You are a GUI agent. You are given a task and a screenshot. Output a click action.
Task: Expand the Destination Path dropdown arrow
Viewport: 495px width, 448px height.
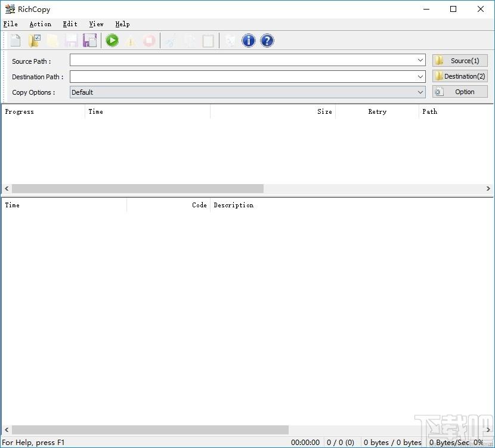click(420, 76)
